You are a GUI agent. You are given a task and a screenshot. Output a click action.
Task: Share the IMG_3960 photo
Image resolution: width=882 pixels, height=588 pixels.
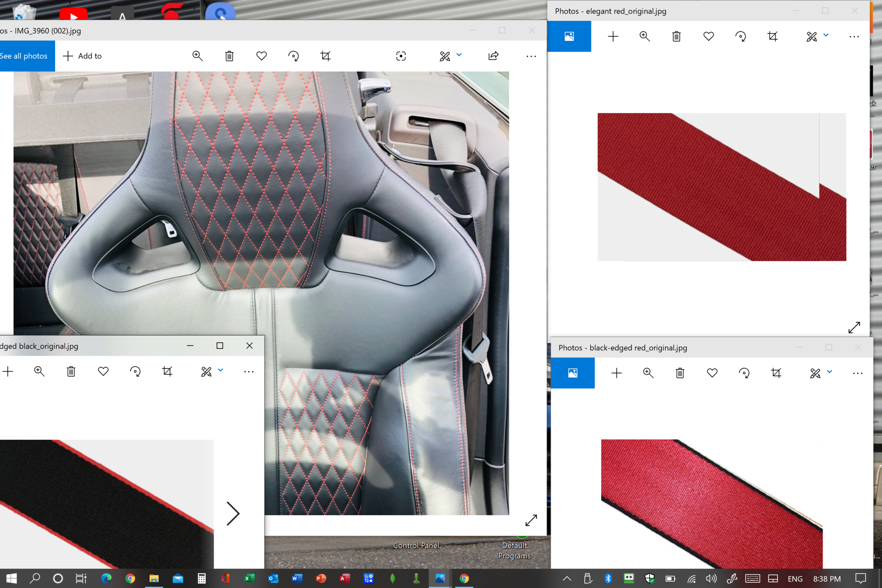[493, 56]
